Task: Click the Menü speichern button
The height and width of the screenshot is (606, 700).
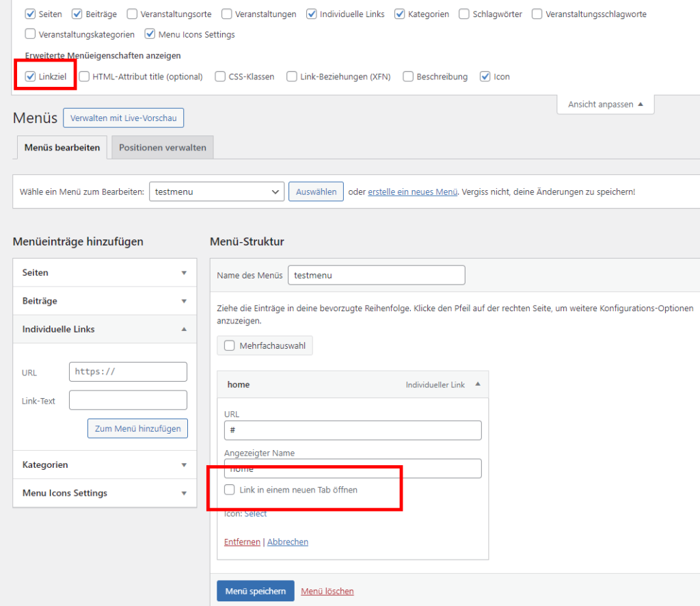Action: coord(255,591)
